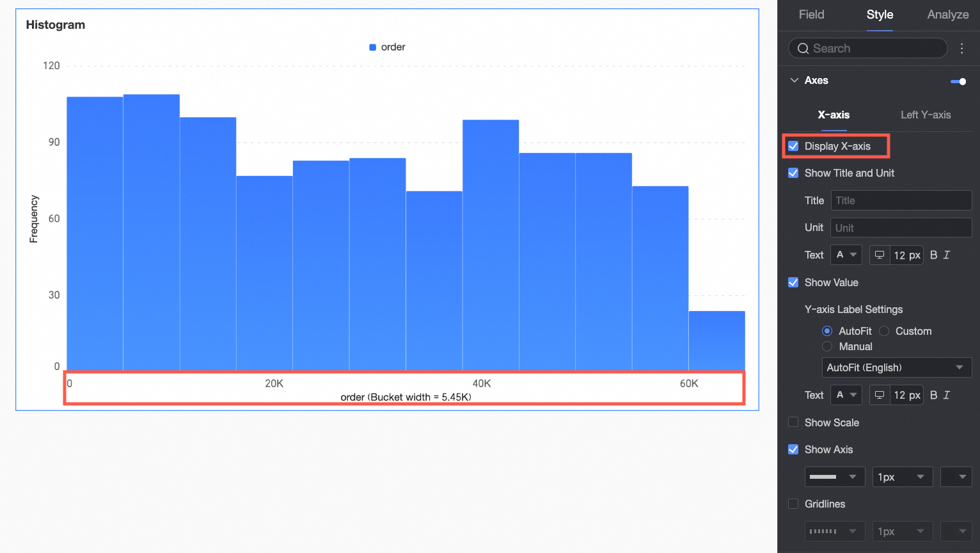Uncheck Display X-axis checkbox
The image size is (980, 553).
coord(793,146)
